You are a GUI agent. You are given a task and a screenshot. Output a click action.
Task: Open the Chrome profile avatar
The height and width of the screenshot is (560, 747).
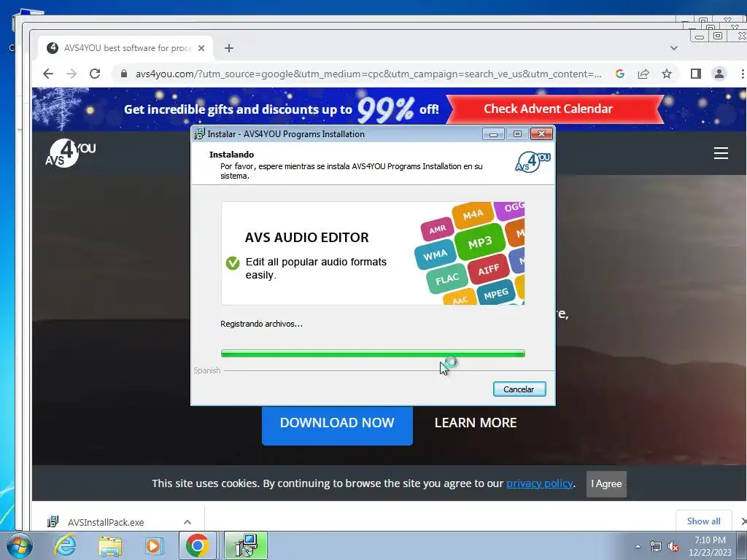click(x=719, y=74)
